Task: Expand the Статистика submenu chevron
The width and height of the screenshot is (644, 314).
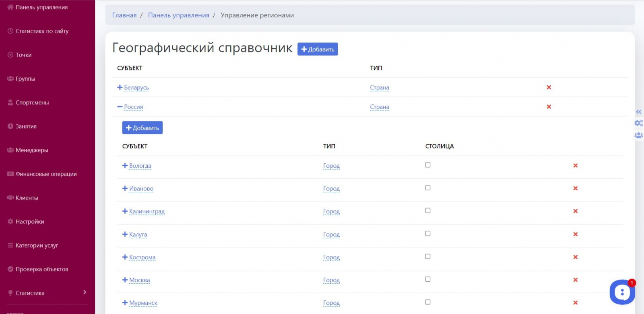Action: click(x=85, y=292)
